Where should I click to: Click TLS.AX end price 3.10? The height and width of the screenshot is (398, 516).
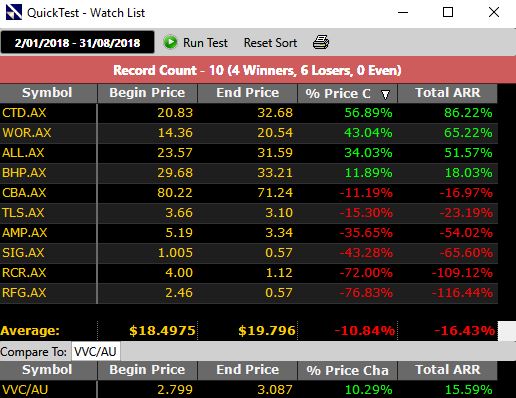pyautogui.click(x=279, y=213)
